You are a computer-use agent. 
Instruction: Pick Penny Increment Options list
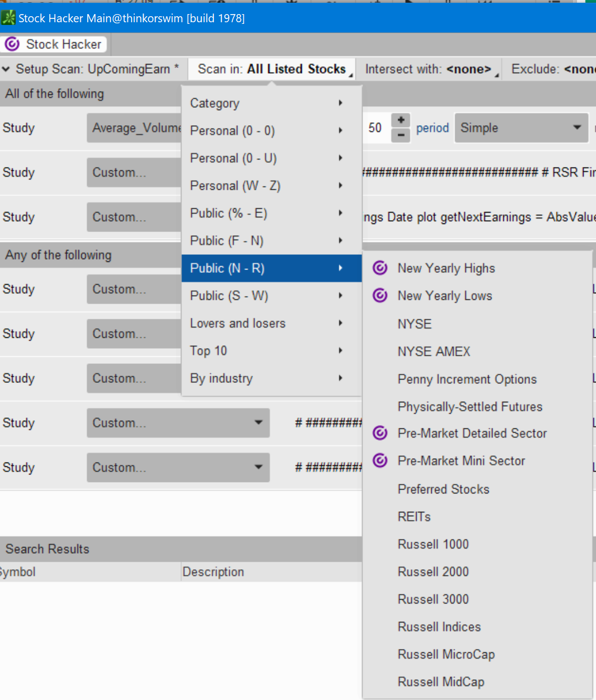(477, 379)
